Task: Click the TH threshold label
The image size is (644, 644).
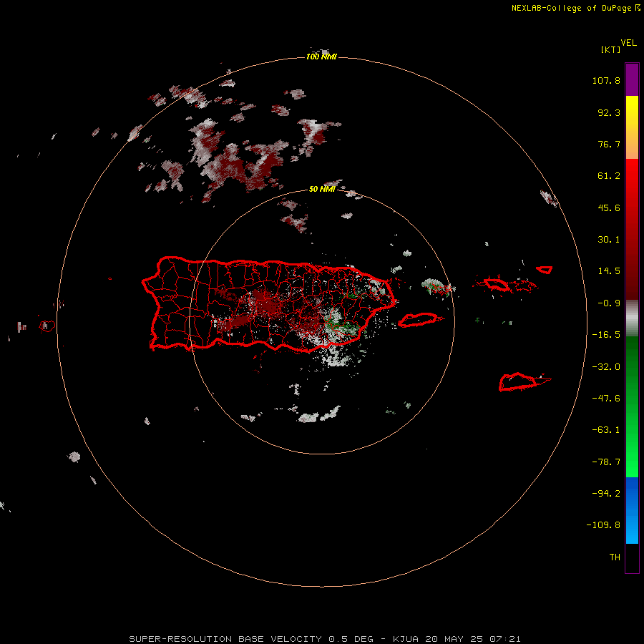Action: tap(615, 557)
